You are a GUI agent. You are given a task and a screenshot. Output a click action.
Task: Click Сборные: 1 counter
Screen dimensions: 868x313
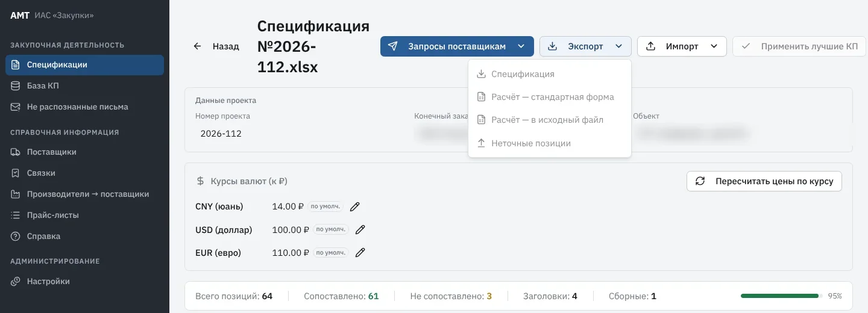pyautogui.click(x=632, y=296)
